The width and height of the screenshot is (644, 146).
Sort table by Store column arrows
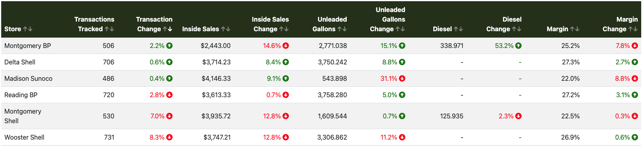(x=28, y=29)
